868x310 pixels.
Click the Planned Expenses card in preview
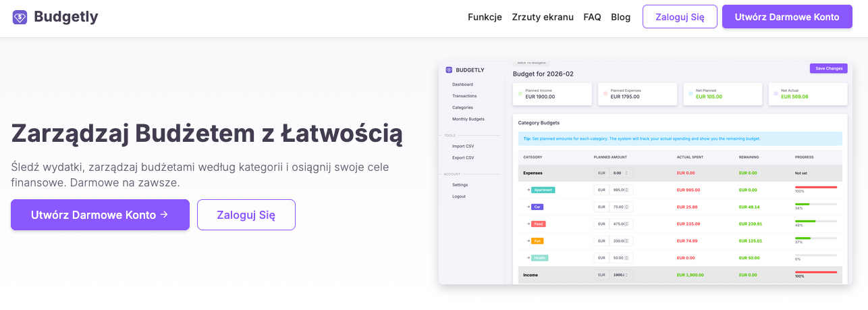[637, 94]
